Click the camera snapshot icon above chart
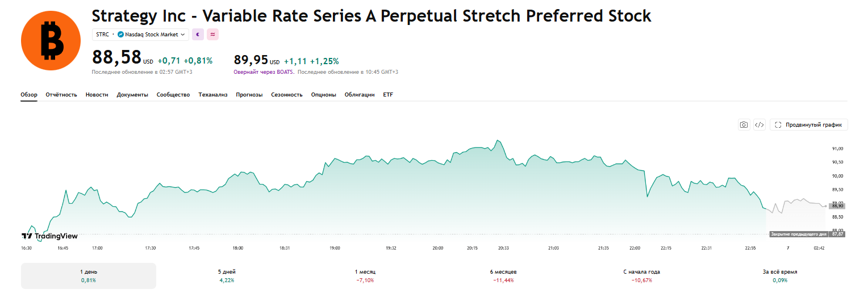Image resolution: width=868 pixels, height=306 pixels. [744, 125]
